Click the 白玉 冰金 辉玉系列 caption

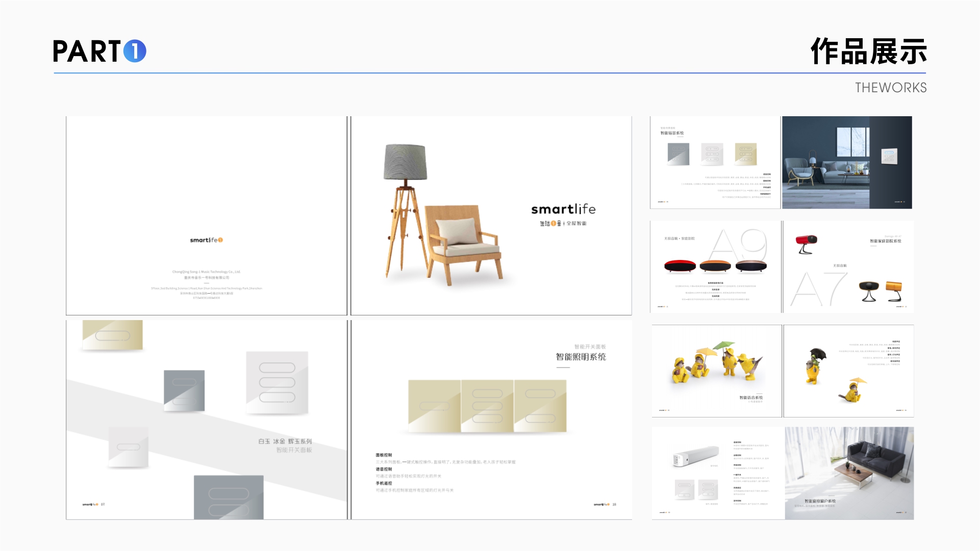pyautogui.click(x=285, y=441)
